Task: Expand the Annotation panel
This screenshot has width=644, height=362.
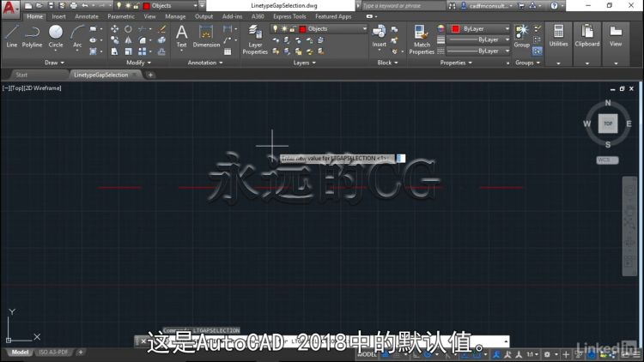Action: (x=205, y=63)
